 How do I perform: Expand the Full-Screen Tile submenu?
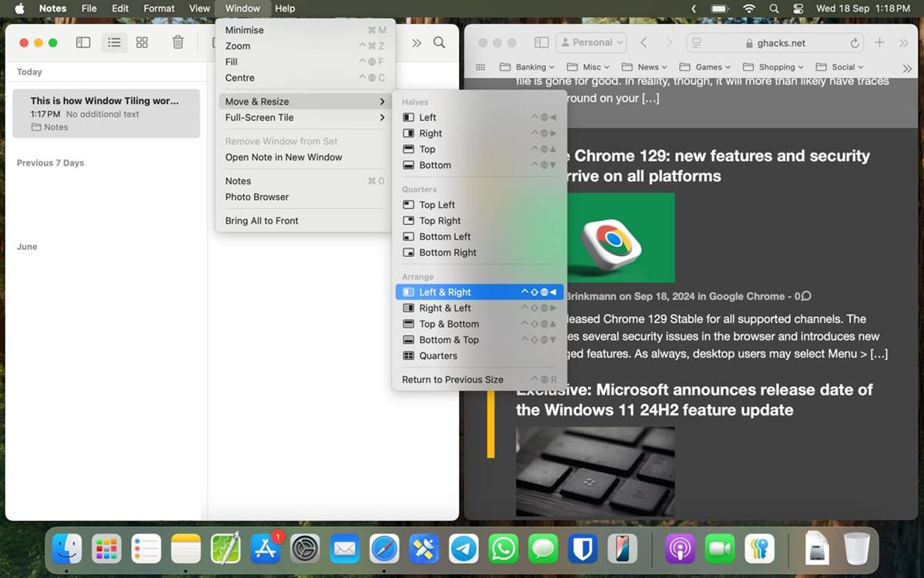coord(304,117)
